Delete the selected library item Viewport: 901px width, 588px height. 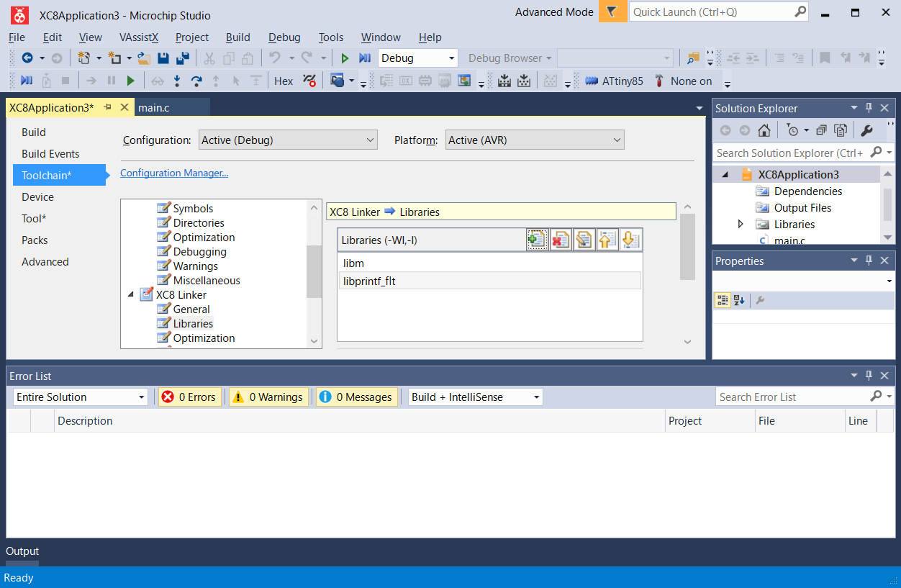(x=561, y=240)
